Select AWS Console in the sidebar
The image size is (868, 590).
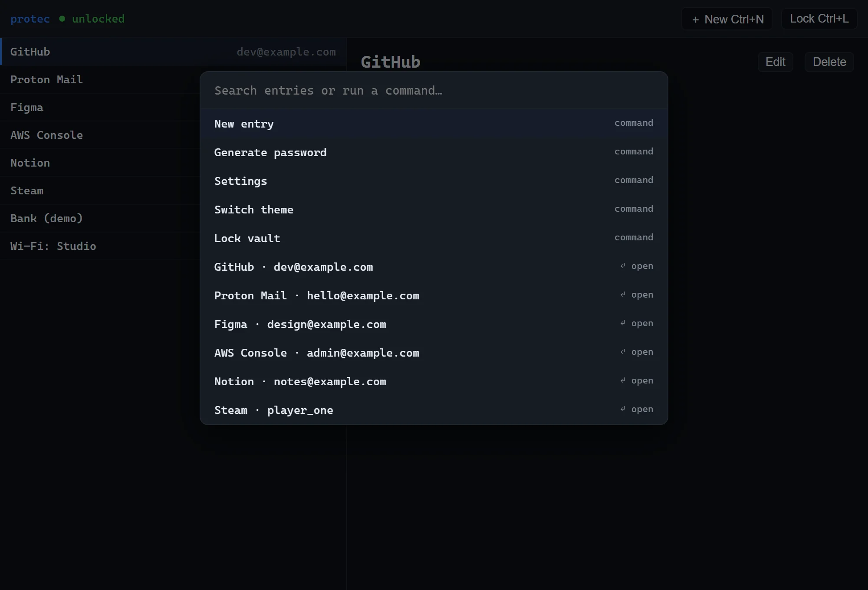pyautogui.click(x=100, y=135)
